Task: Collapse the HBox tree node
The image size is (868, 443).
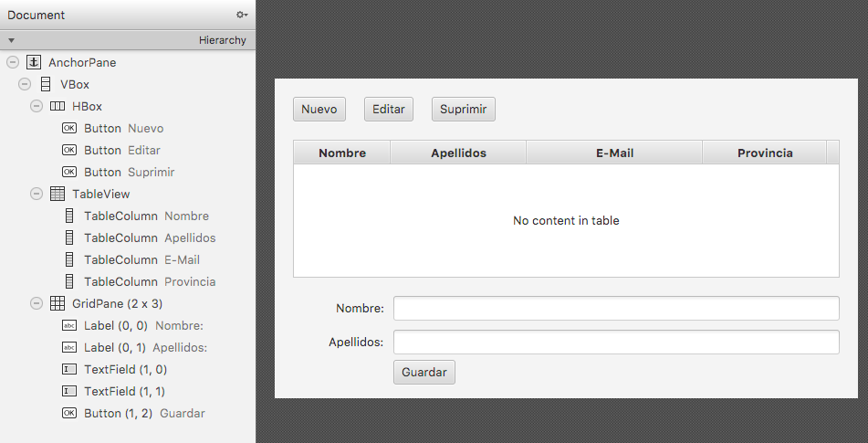Action: pos(37,107)
